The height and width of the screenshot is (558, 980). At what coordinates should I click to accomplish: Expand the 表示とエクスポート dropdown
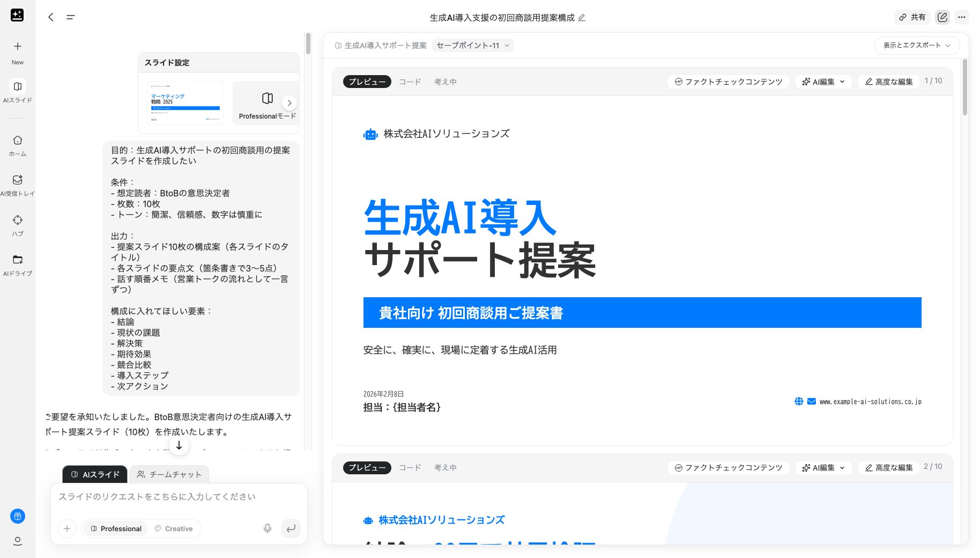915,45
